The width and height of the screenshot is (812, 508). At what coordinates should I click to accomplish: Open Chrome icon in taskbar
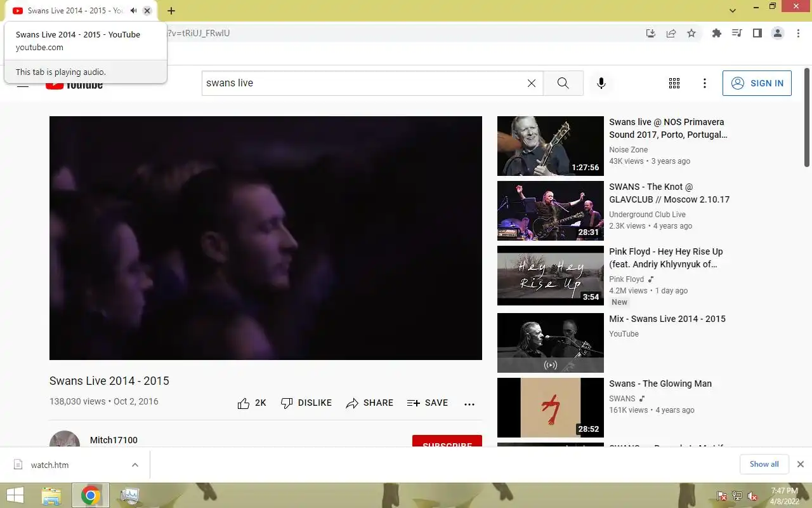pos(91,495)
